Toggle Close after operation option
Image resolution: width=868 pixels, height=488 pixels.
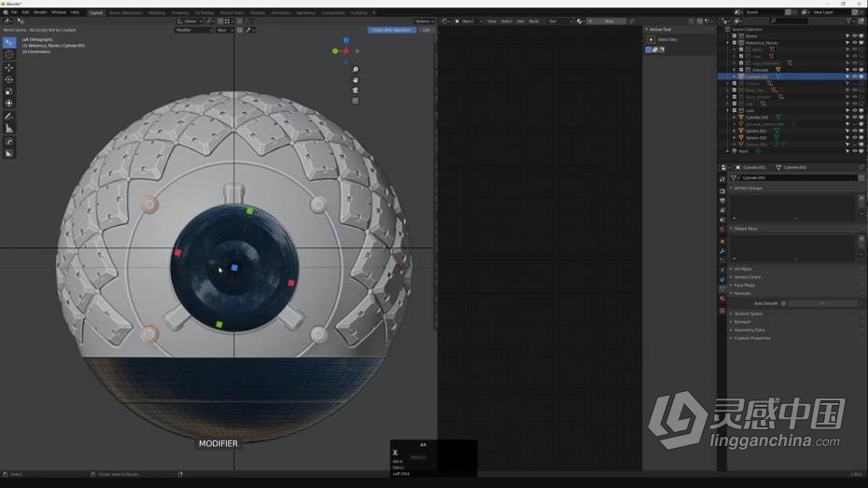392,30
